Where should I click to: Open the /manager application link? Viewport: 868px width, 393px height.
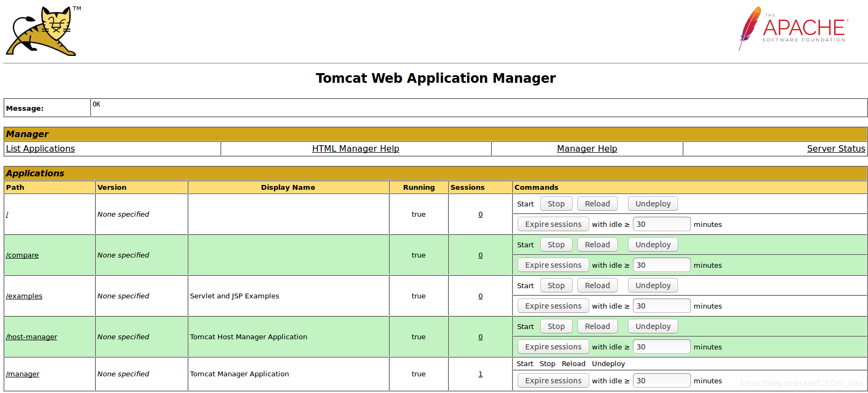[x=23, y=374]
